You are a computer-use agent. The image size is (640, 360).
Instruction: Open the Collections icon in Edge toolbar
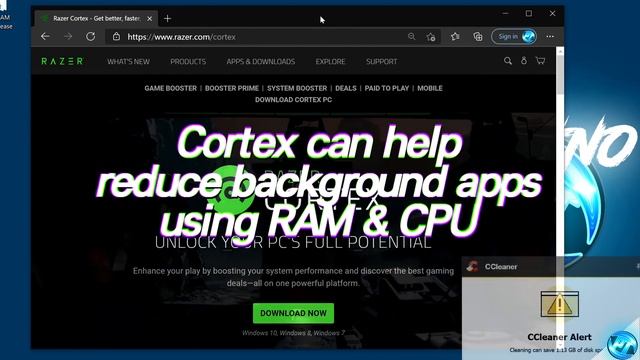tap(478, 36)
